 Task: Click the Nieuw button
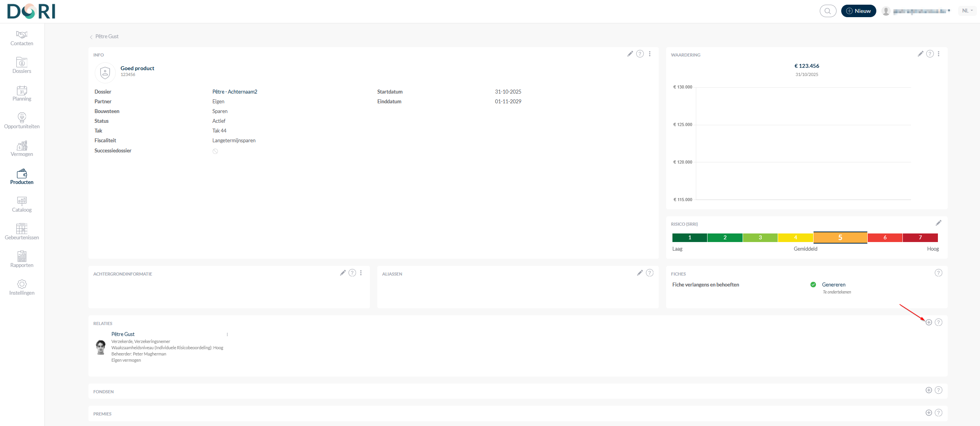858,11
